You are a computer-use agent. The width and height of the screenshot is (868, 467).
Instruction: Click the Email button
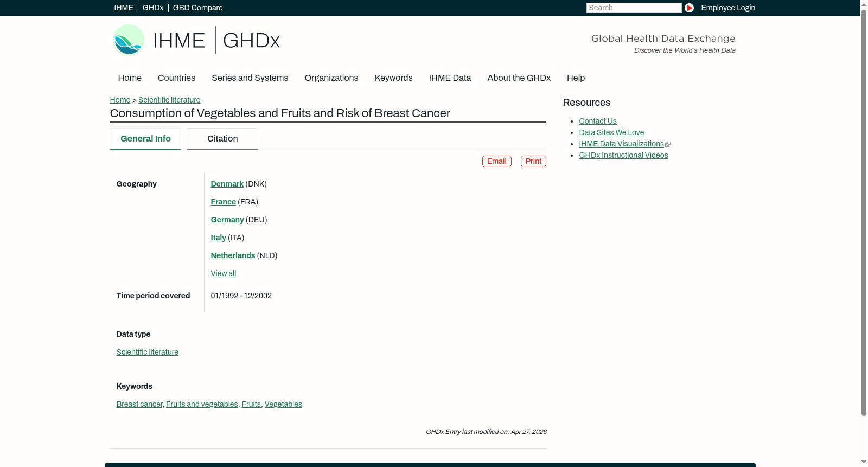click(x=497, y=161)
